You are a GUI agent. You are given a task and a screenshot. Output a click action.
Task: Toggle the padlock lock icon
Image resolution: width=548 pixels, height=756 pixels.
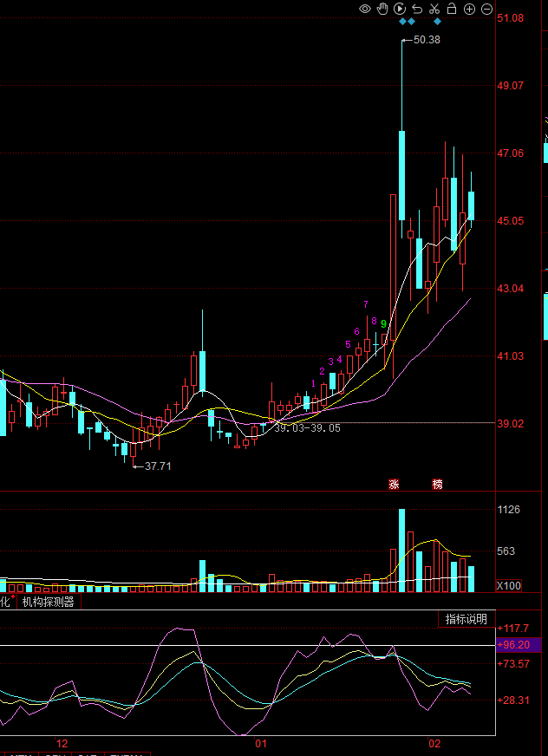[452, 8]
